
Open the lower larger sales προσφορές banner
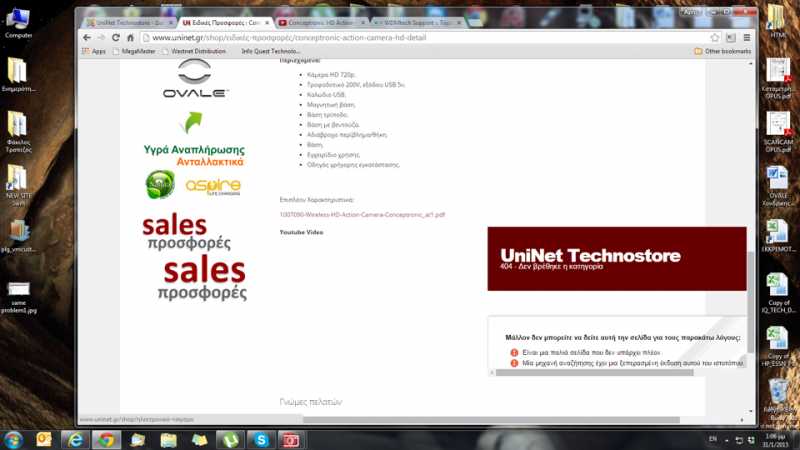[x=204, y=279]
